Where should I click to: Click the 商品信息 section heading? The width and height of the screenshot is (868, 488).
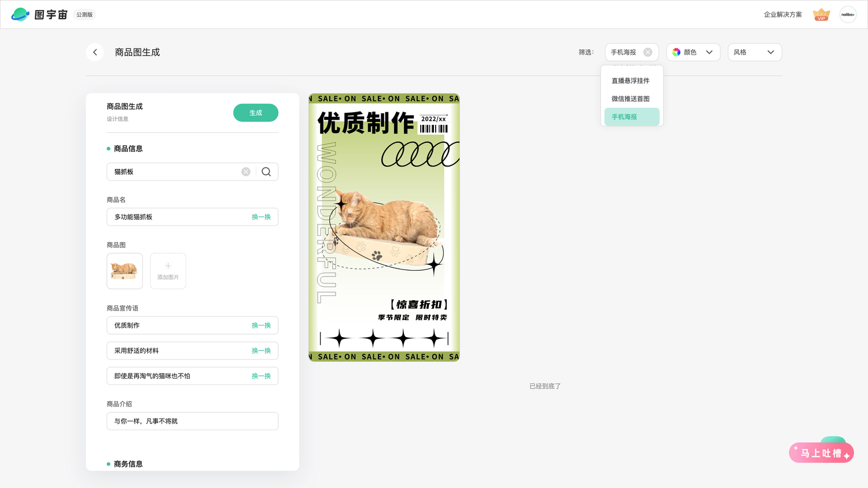click(x=128, y=149)
